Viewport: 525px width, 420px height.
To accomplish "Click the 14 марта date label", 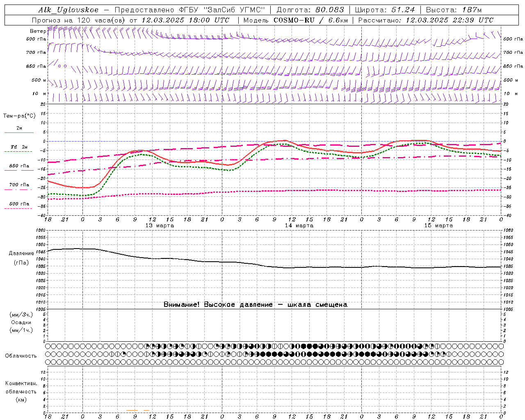I will click(x=299, y=226).
